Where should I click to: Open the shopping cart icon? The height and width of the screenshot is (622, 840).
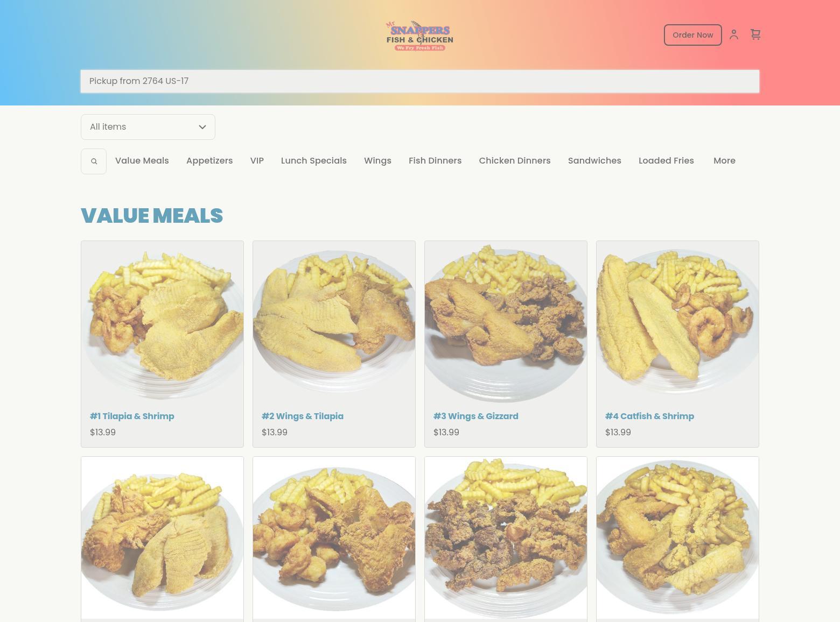pyautogui.click(x=755, y=35)
